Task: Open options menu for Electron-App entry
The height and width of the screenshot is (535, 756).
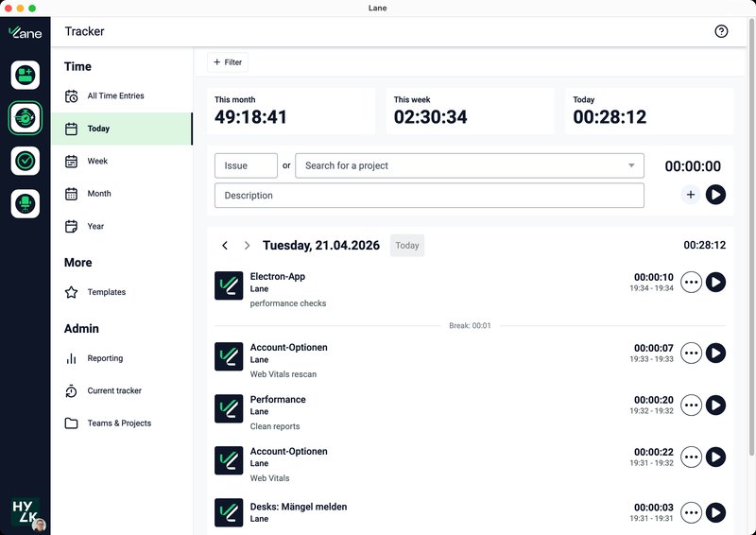Action: [x=691, y=283]
